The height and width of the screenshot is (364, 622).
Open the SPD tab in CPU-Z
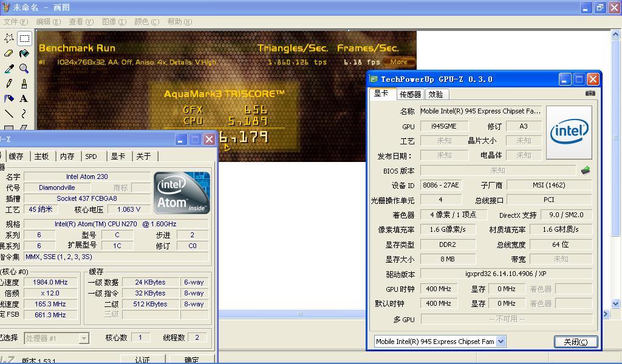tap(91, 156)
